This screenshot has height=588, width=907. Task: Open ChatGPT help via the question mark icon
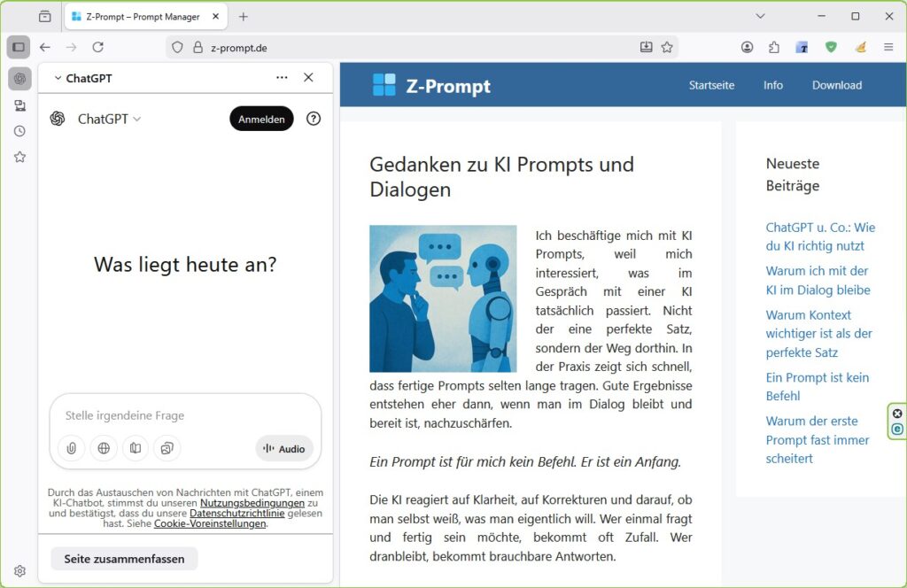coord(314,119)
